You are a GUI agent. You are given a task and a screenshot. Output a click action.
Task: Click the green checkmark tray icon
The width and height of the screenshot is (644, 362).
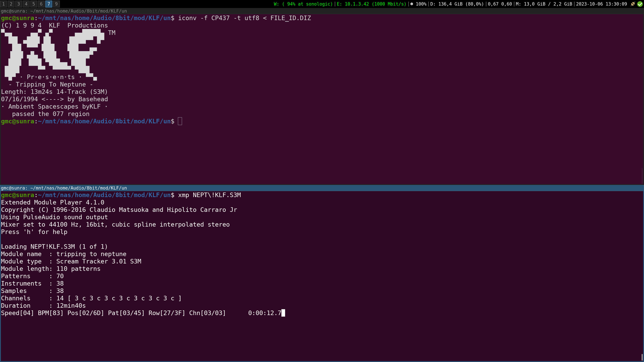coord(640,4)
